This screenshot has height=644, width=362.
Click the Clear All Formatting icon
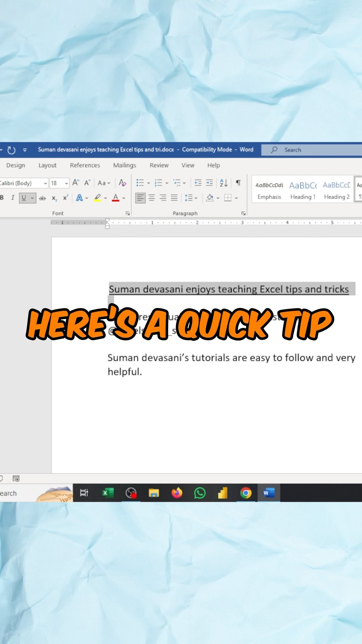pyautogui.click(x=122, y=183)
